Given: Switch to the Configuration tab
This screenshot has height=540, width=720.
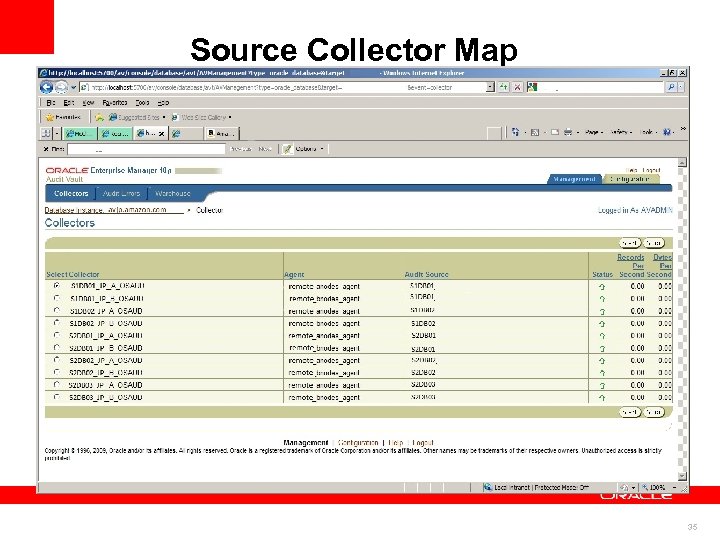Looking at the screenshot, I should pos(630,179).
